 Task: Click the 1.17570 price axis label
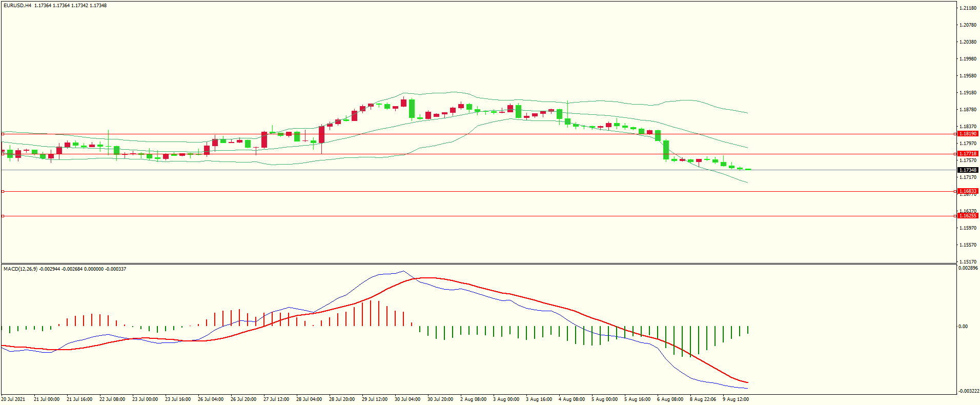[968, 160]
